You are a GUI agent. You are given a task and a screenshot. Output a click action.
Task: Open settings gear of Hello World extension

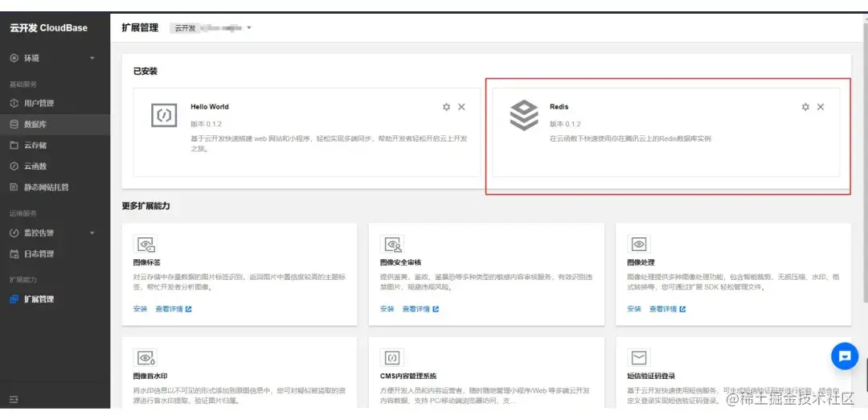[x=446, y=107]
